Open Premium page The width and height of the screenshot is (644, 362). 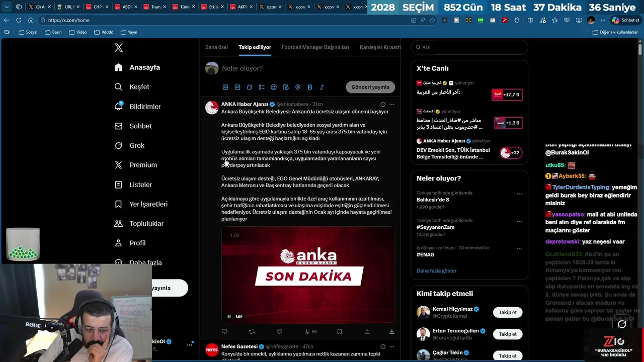coord(136,165)
